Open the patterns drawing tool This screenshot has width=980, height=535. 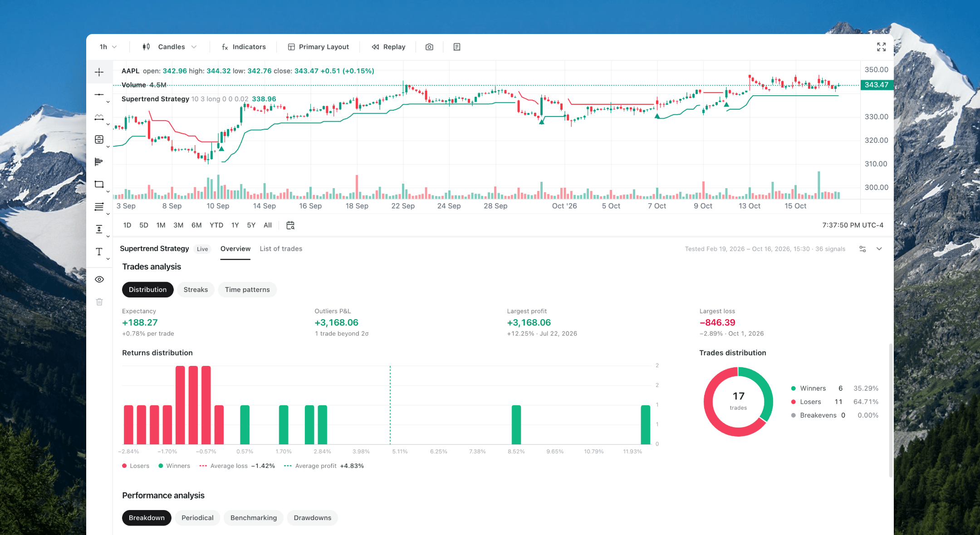[99, 117]
